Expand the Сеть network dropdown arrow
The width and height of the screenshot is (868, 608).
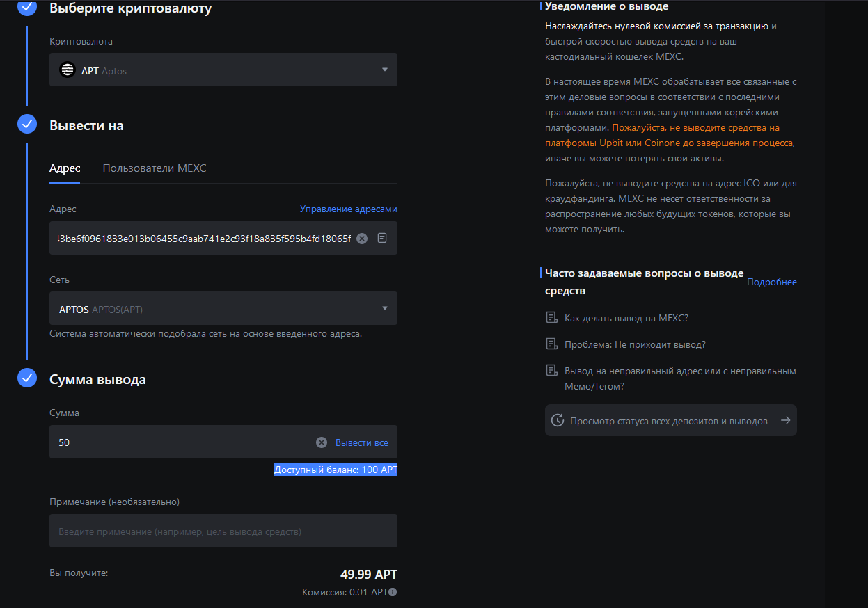(385, 308)
